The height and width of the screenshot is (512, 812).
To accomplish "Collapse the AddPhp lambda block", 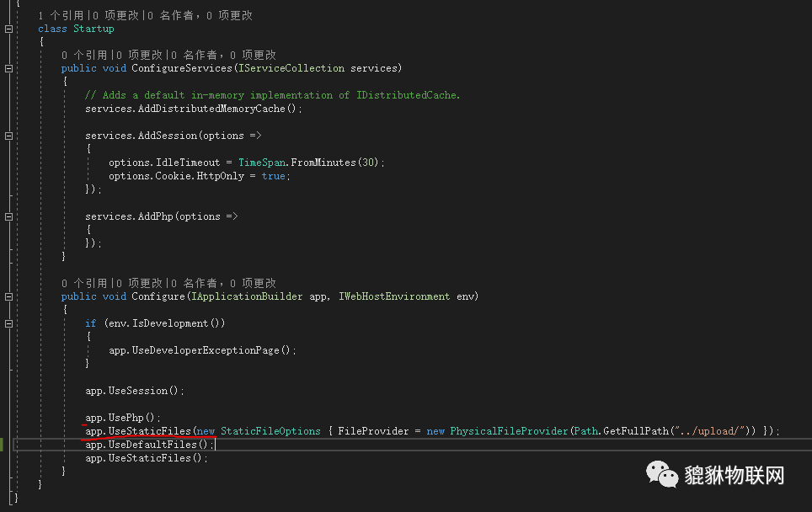I will [x=8, y=216].
